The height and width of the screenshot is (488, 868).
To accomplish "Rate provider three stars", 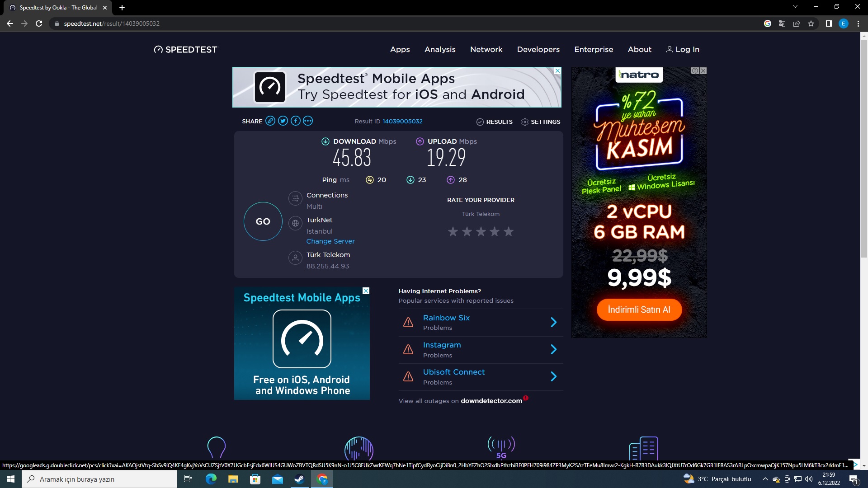I will (x=481, y=232).
